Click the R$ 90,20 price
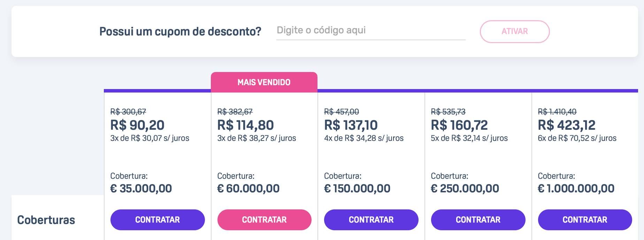This screenshot has height=240, width=644. (x=137, y=125)
